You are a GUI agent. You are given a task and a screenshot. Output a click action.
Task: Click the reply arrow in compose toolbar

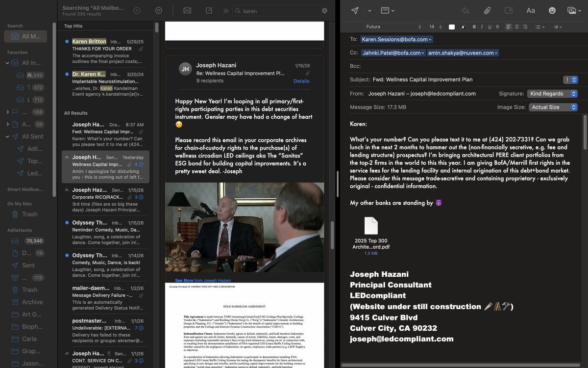(465, 10)
